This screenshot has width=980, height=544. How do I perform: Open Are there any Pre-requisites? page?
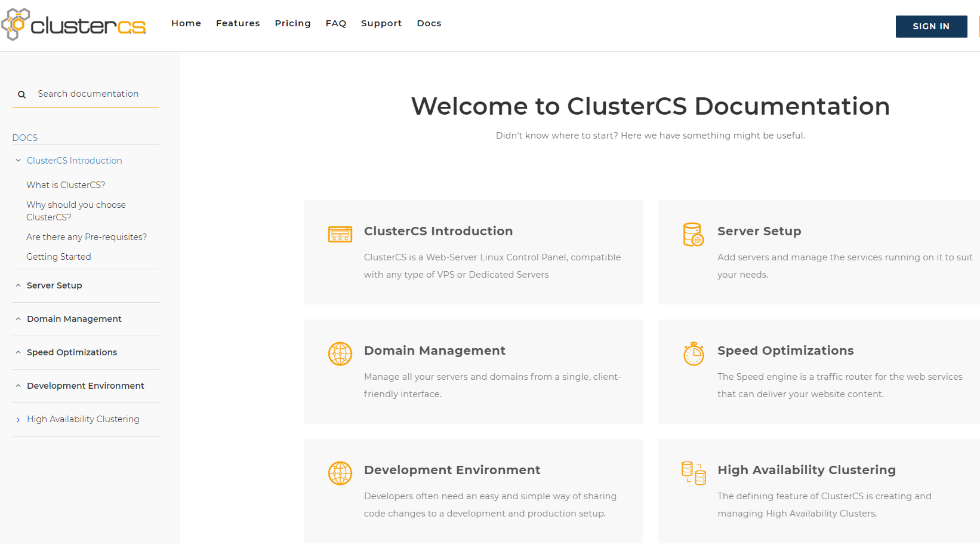(x=87, y=237)
